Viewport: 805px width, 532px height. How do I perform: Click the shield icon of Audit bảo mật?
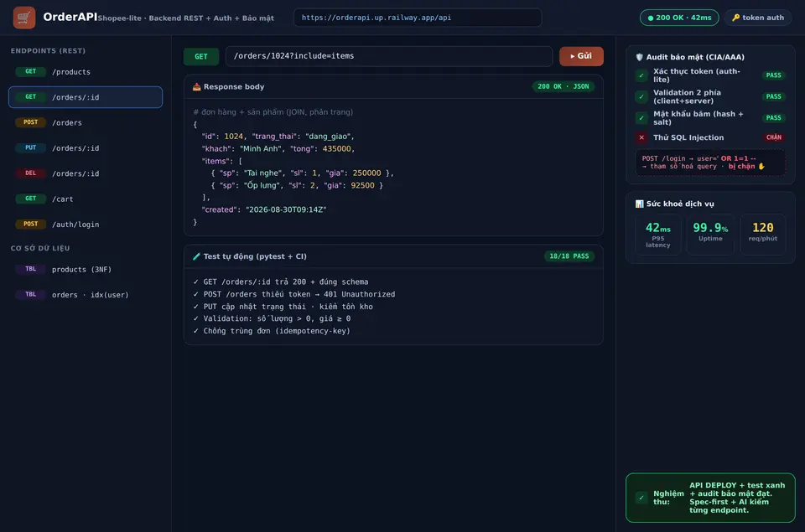click(x=639, y=57)
